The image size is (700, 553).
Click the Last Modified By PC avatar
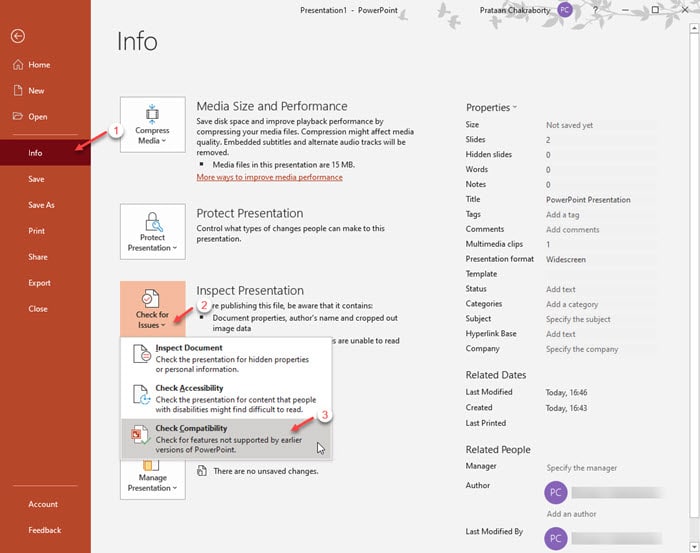tap(556, 538)
